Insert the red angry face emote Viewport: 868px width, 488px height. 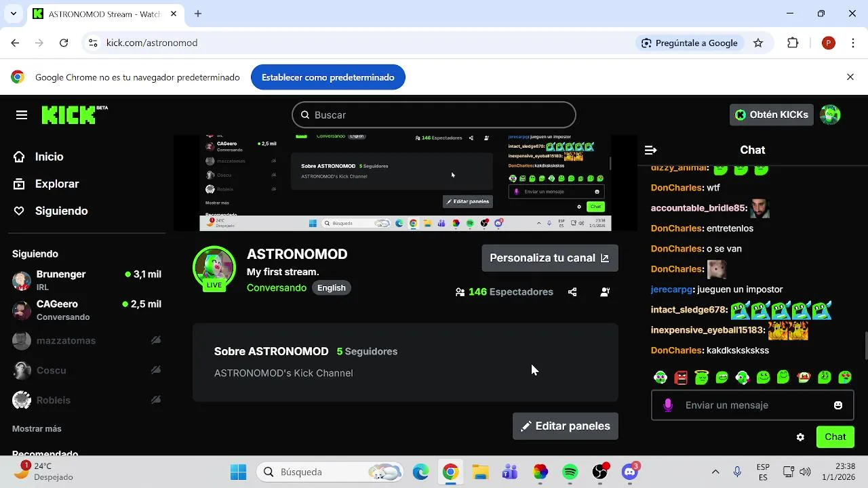681,378
